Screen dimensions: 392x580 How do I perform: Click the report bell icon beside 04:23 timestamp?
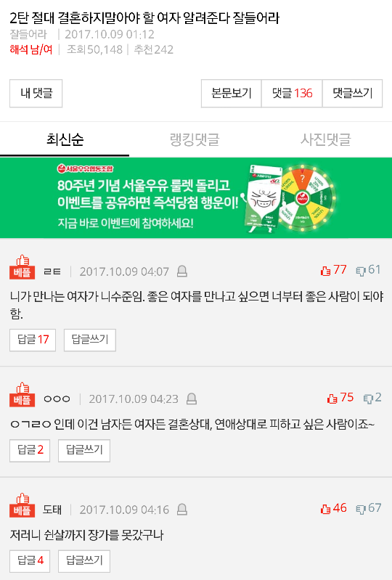point(191,399)
